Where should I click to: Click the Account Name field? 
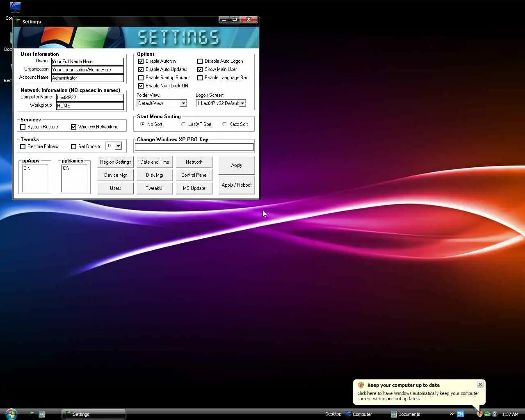click(x=87, y=78)
